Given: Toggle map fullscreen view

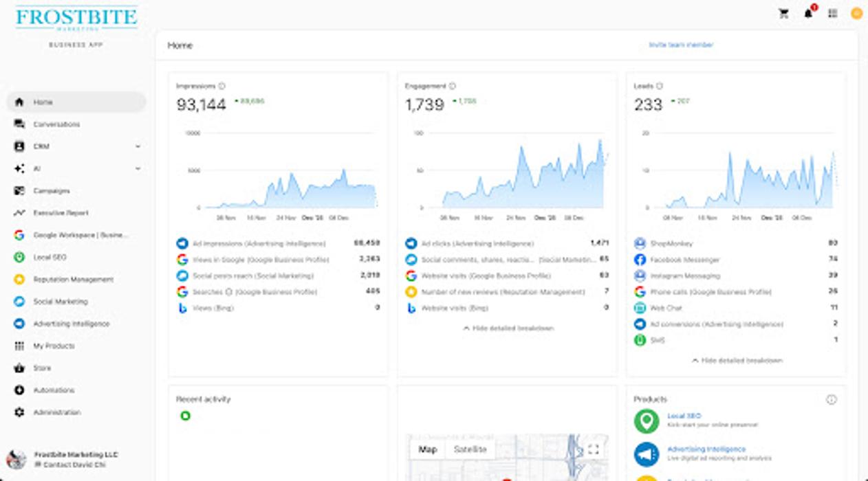Looking at the screenshot, I should pos(593,449).
